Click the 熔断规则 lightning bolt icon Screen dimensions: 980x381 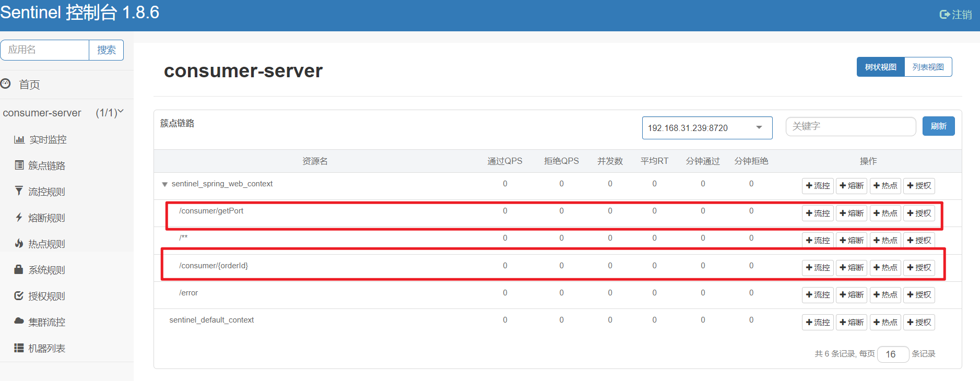pyautogui.click(x=19, y=217)
